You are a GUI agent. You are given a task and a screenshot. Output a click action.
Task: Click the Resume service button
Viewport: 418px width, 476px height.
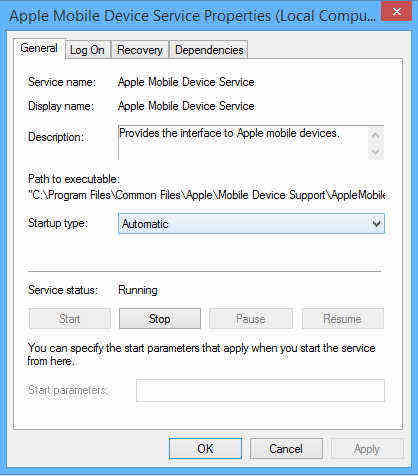(x=342, y=319)
